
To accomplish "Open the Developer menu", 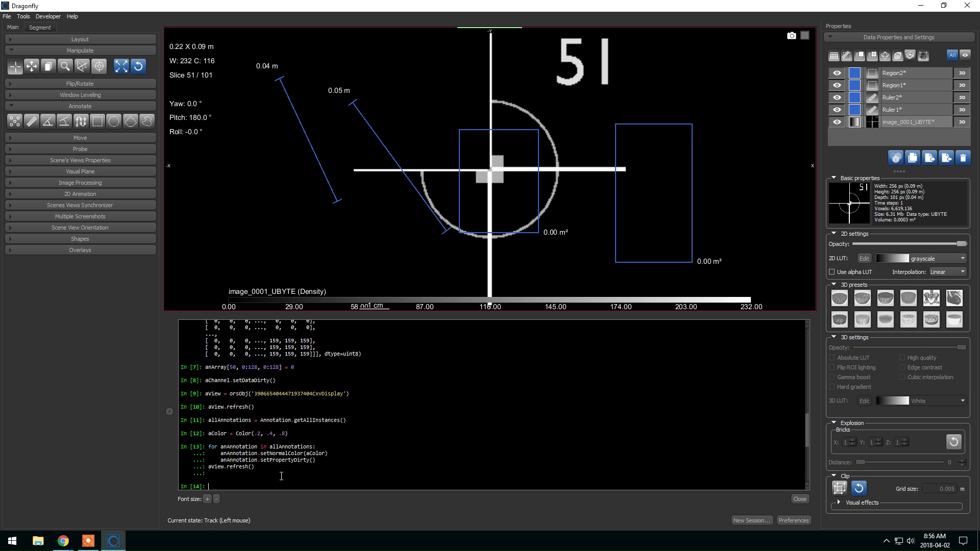I will pos(48,16).
